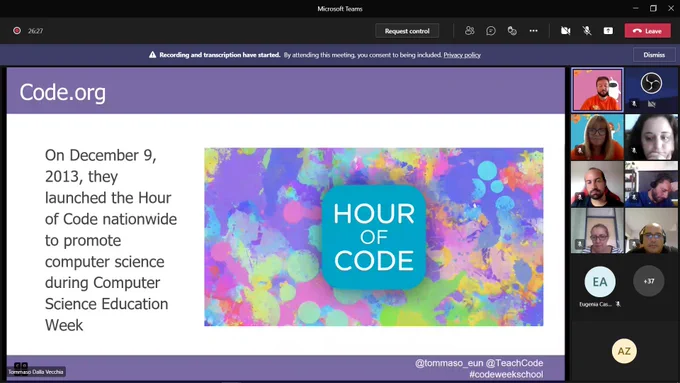The height and width of the screenshot is (383, 680).
Task: Show the +37 more participants
Action: 649,281
